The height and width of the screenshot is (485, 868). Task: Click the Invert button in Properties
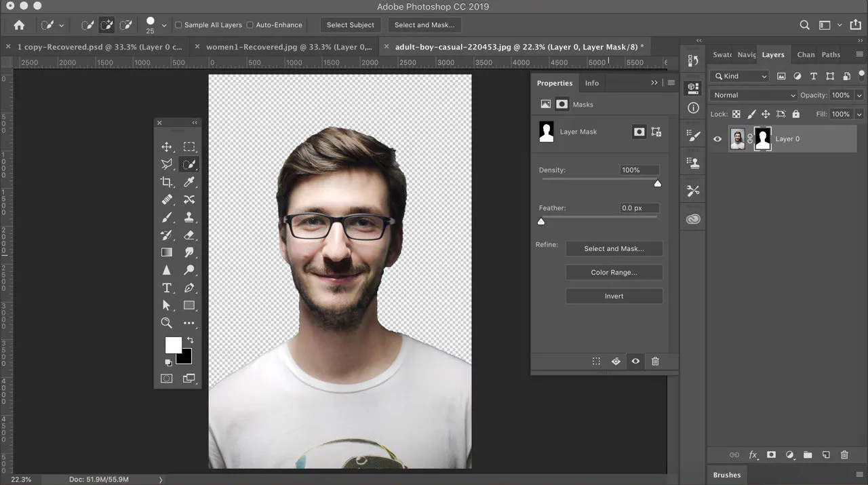(x=614, y=296)
